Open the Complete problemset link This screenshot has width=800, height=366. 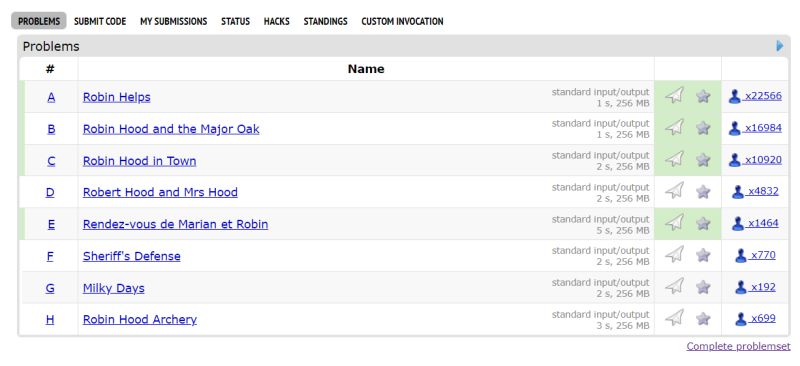point(738,347)
